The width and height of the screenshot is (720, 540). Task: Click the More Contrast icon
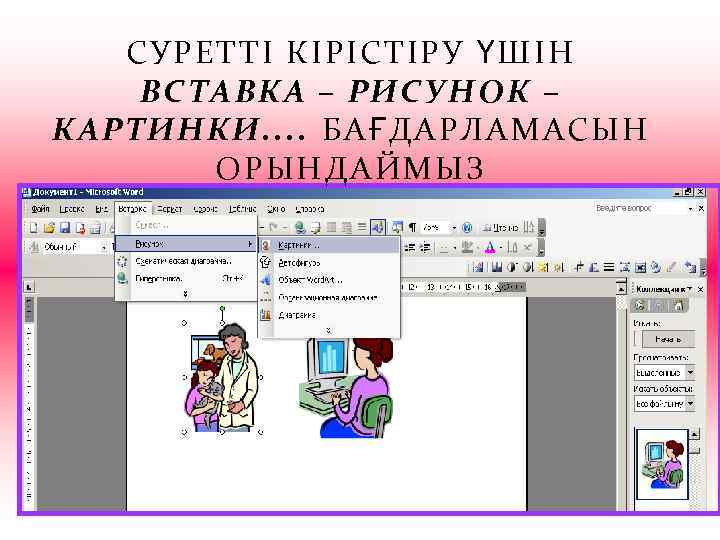[513, 267]
